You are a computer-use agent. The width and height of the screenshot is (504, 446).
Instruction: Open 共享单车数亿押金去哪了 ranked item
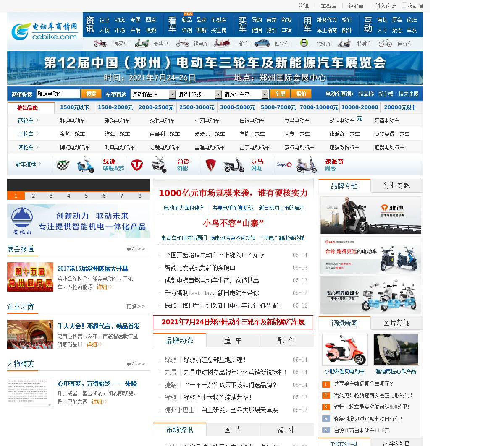363,383
